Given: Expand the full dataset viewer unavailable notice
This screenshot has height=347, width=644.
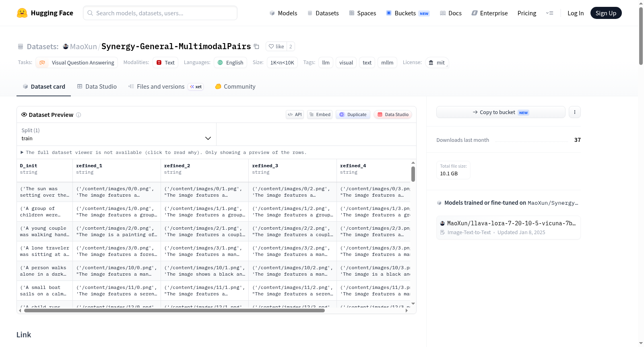Looking at the screenshot, I should [x=163, y=152].
